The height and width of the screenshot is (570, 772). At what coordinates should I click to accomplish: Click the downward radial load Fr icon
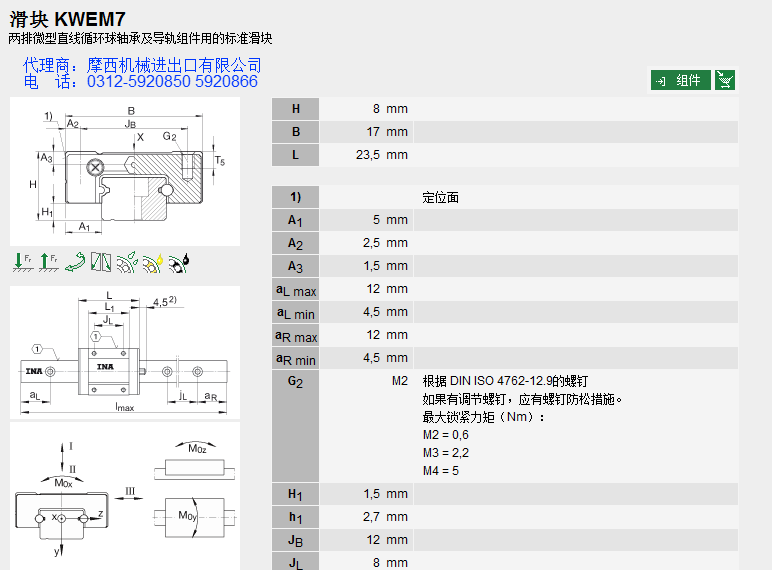point(24,262)
